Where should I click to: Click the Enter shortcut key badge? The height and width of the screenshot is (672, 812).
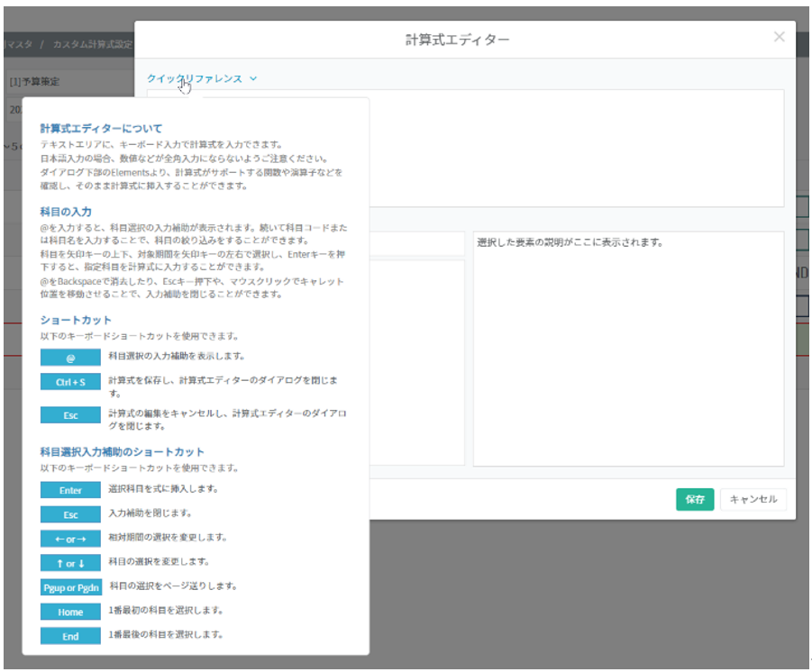tap(70, 491)
